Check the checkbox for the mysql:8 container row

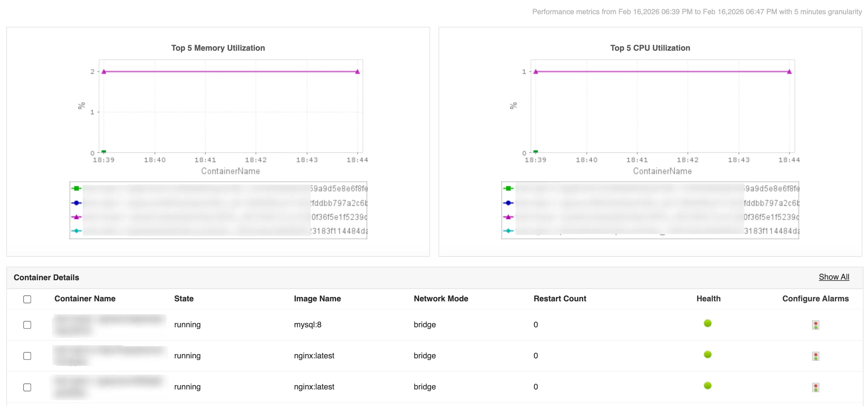click(x=27, y=325)
